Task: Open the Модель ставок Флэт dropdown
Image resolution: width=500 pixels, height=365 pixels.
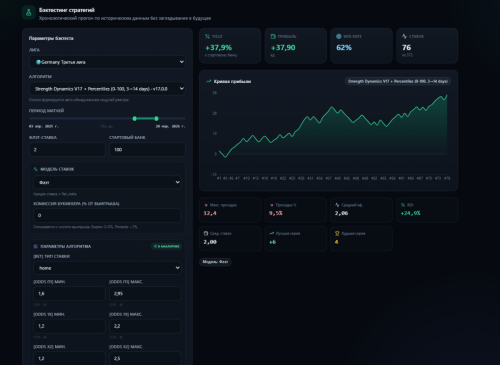Action: 107,182
